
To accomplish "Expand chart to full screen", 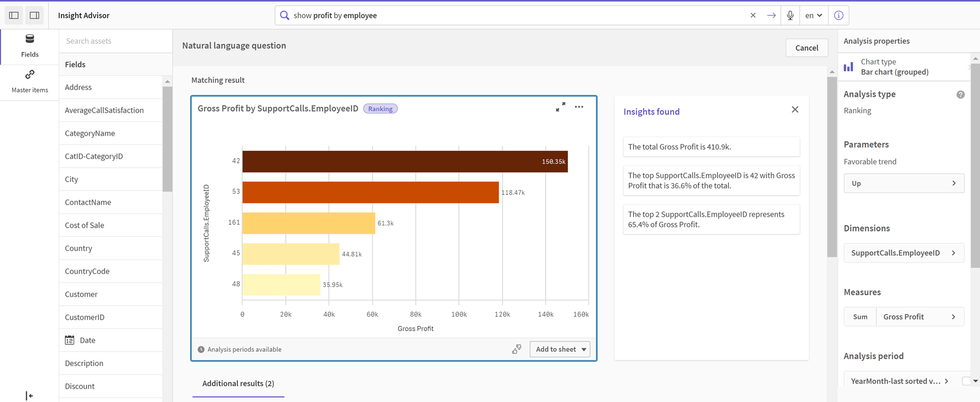I will tap(560, 107).
